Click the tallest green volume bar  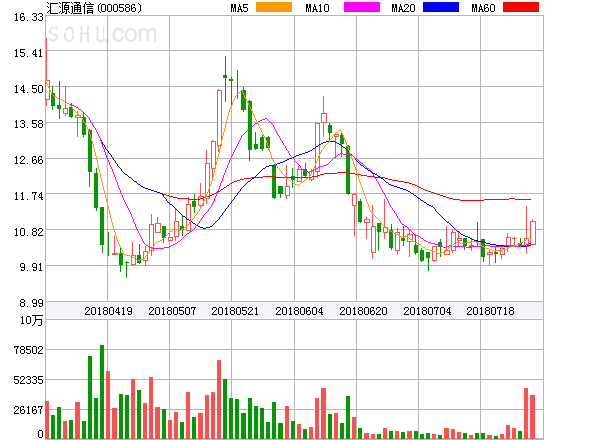pos(102,392)
